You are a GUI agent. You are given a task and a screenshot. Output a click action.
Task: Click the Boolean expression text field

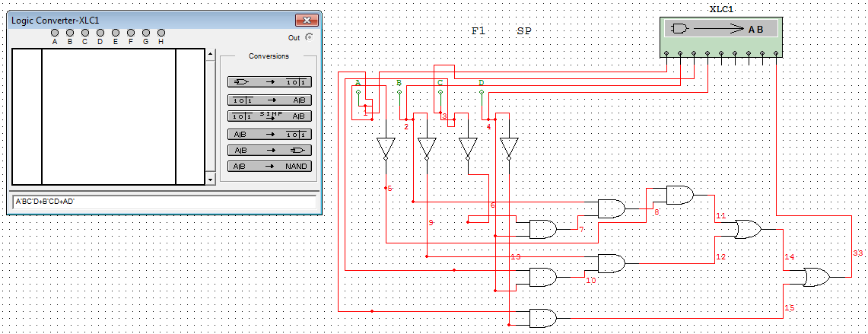point(164,202)
